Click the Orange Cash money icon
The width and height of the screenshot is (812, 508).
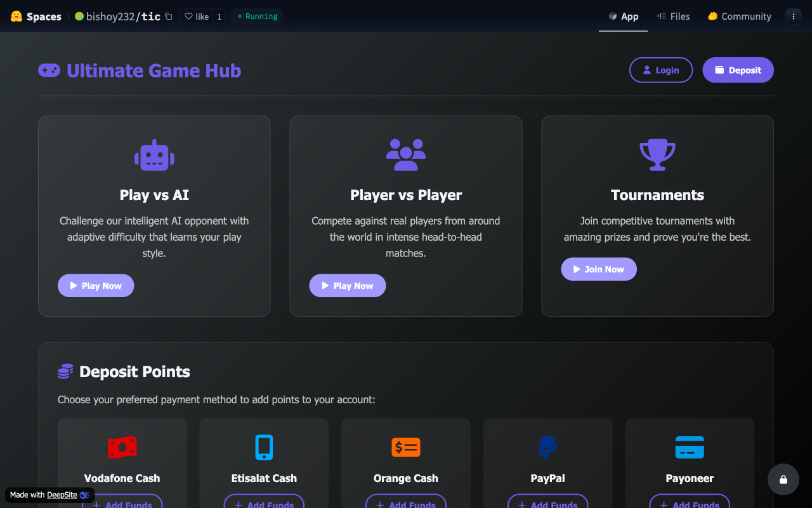coord(406,447)
